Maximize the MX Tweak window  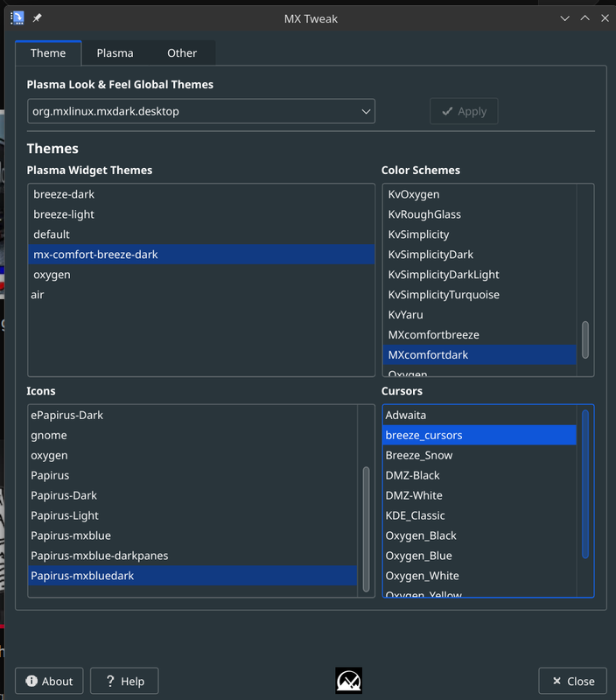584,18
